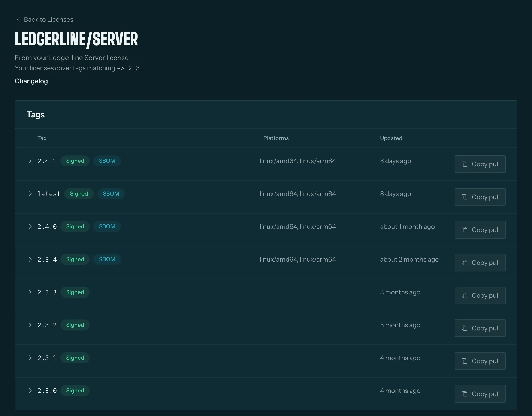This screenshot has width=532, height=416.
Task: Copy pull command for latest tag
Action: coord(480,197)
